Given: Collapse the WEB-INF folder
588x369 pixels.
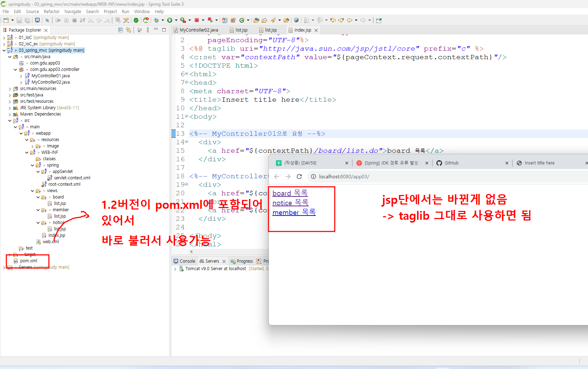Looking at the screenshot, I should tap(27, 152).
